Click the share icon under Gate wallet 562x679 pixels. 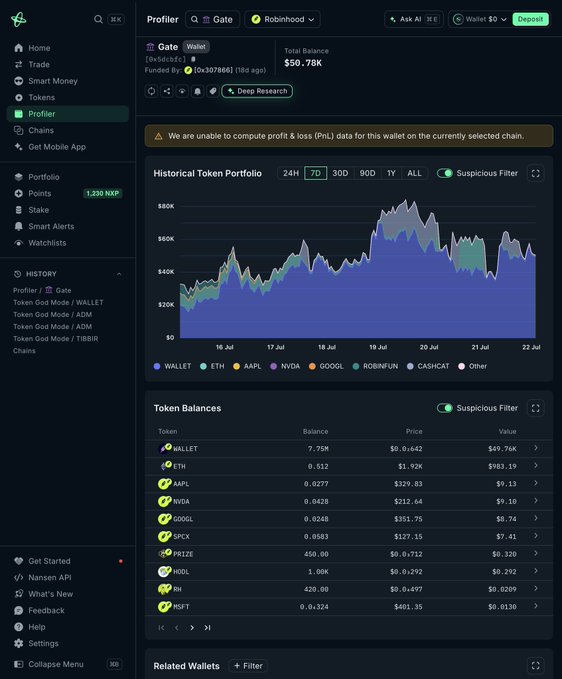167,91
